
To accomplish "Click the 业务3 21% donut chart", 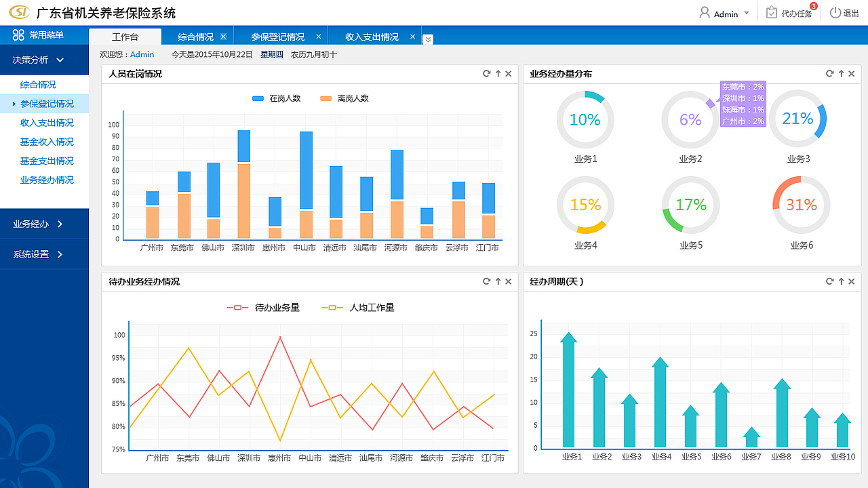I will (797, 119).
